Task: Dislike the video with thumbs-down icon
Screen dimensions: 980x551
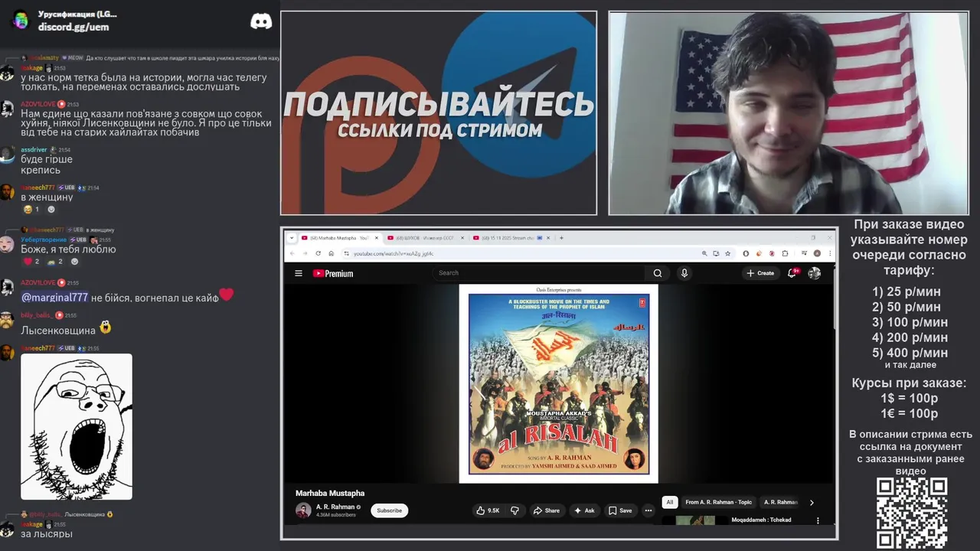Action: (x=514, y=510)
